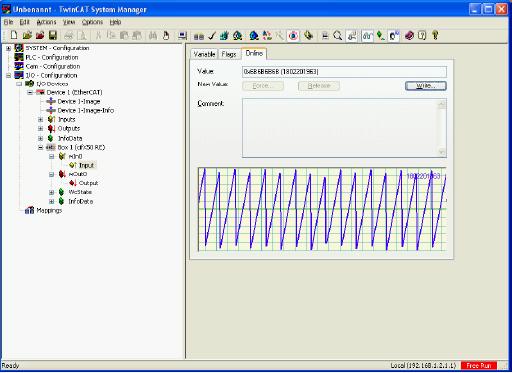The height and width of the screenshot is (373, 512).
Task: Click the Reload I/O Devices icon
Action: pyautogui.click(x=267, y=35)
